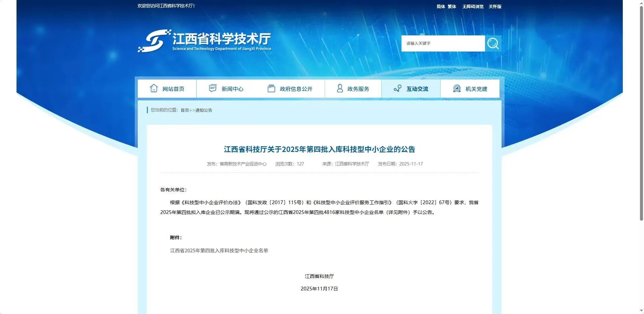Image resolution: width=644 pixels, height=314 pixels.
Task: Click the house icon for 网站首页
Action: (x=154, y=88)
